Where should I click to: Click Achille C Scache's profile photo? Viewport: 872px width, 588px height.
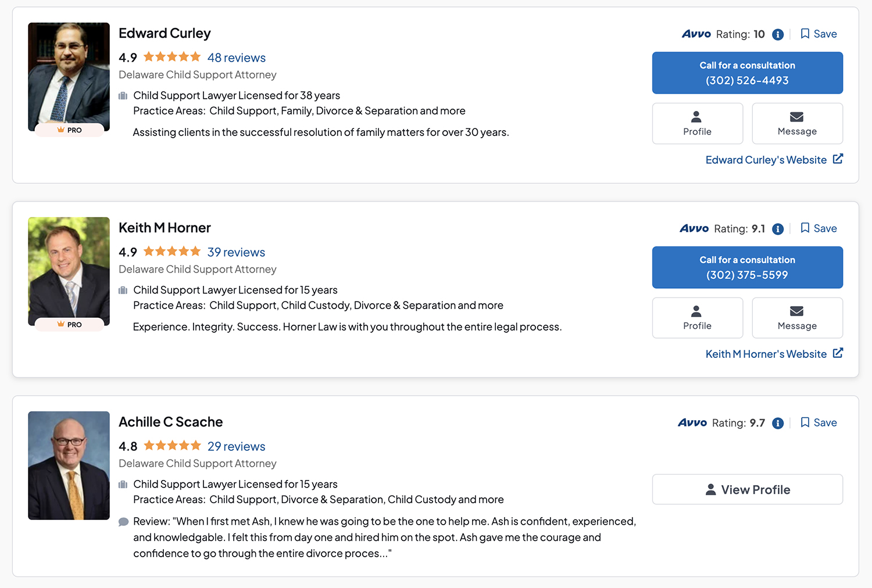pyautogui.click(x=69, y=465)
